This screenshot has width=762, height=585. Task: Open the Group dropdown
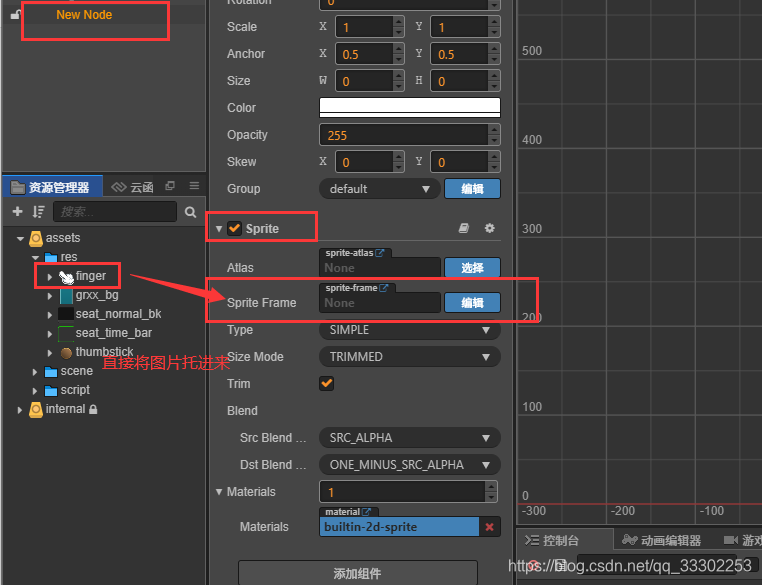(x=380, y=189)
